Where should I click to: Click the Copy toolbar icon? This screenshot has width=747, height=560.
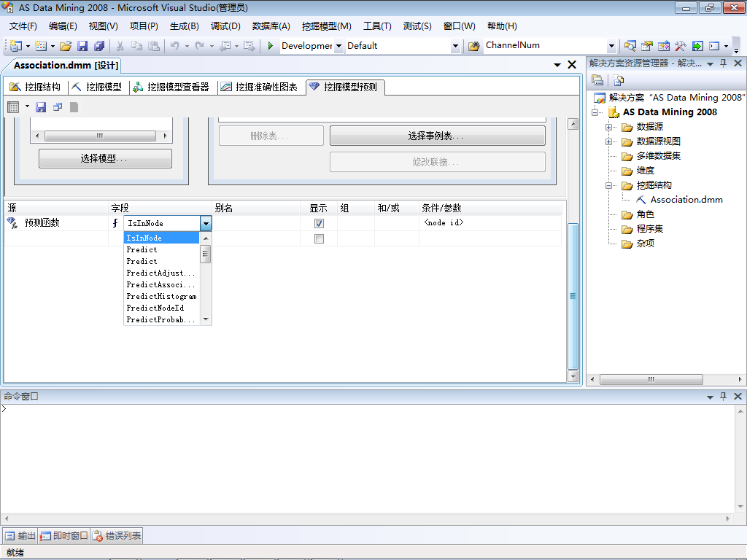click(136, 46)
